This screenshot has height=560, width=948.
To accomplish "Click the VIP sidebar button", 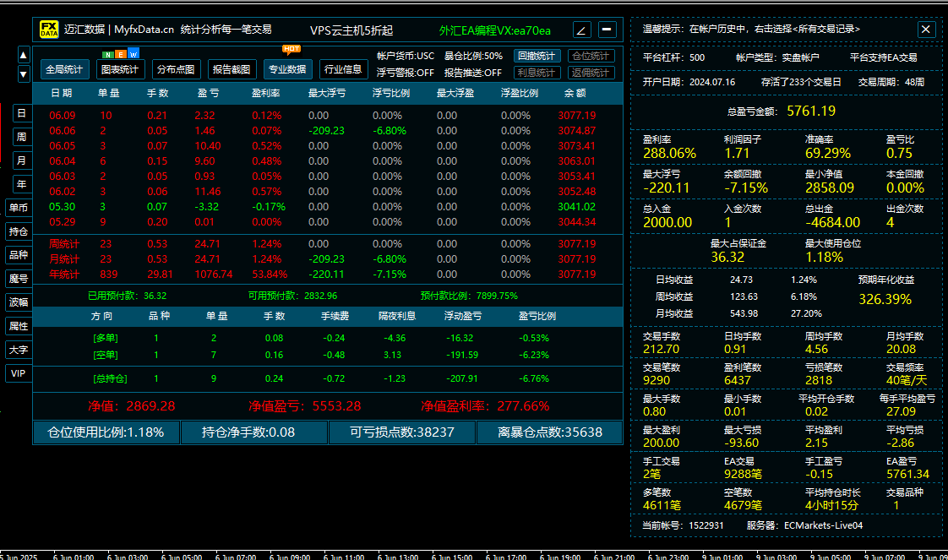I will point(19,373).
